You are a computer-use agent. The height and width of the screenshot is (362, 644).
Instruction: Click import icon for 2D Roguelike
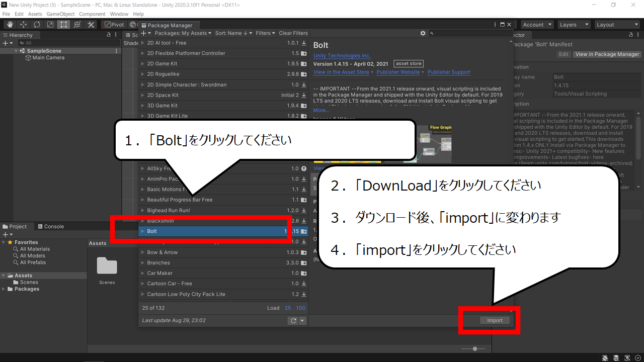pos(304,74)
